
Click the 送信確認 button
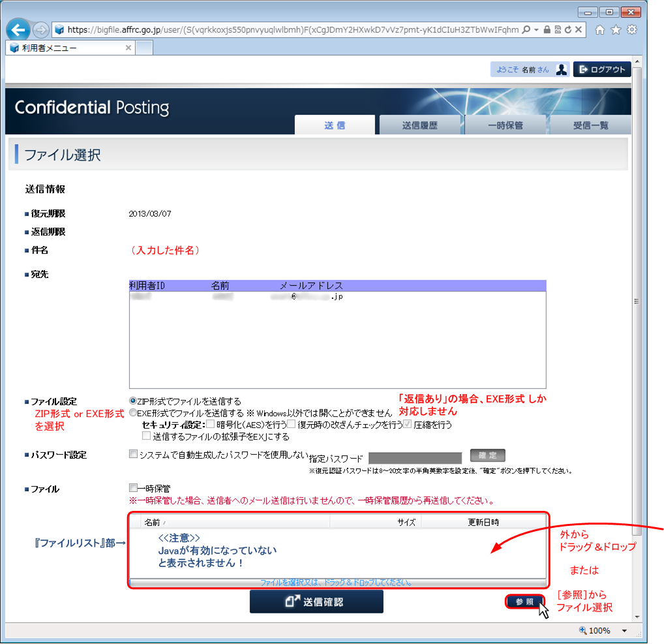click(x=316, y=602)
